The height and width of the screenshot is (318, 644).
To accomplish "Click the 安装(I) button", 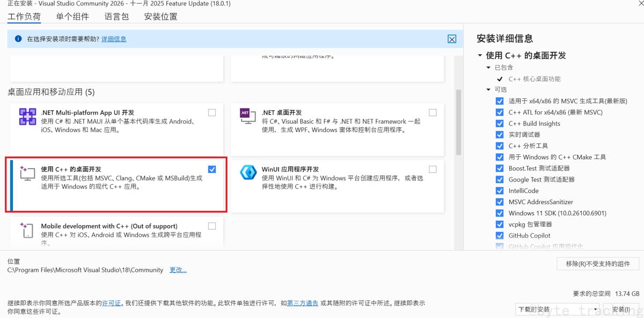I will (x=621, y=309).
